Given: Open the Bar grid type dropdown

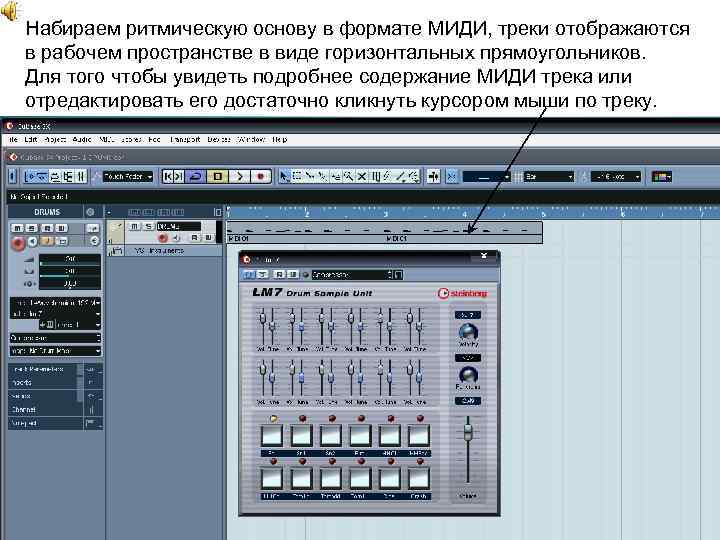Looking at the screenshot, I should 549,176.
